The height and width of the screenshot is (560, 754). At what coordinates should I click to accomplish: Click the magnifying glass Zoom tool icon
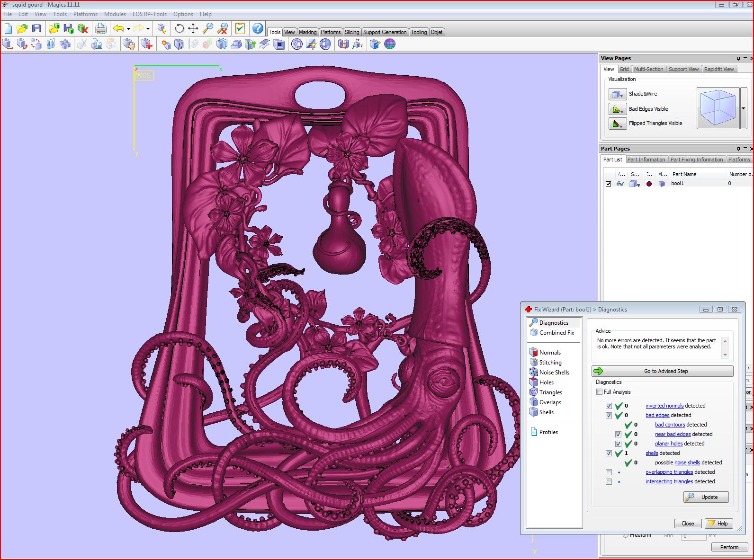click(207, 28)
